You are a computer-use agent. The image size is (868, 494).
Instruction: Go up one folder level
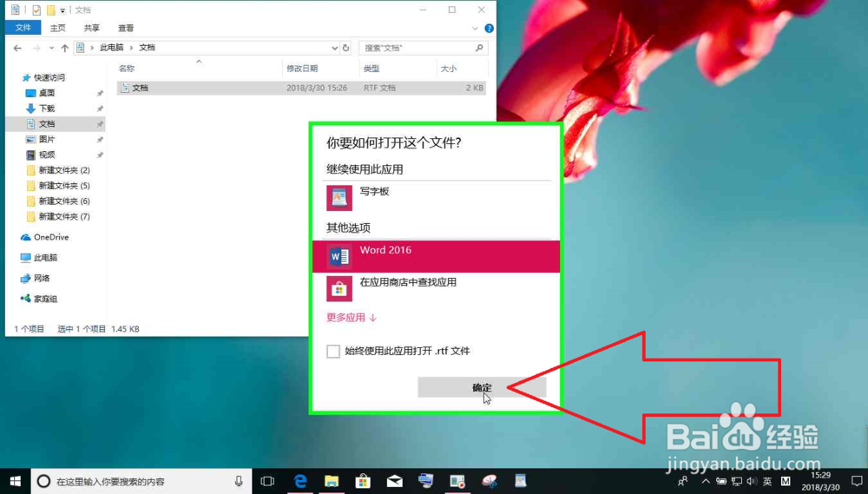click(x=65, y=48)
